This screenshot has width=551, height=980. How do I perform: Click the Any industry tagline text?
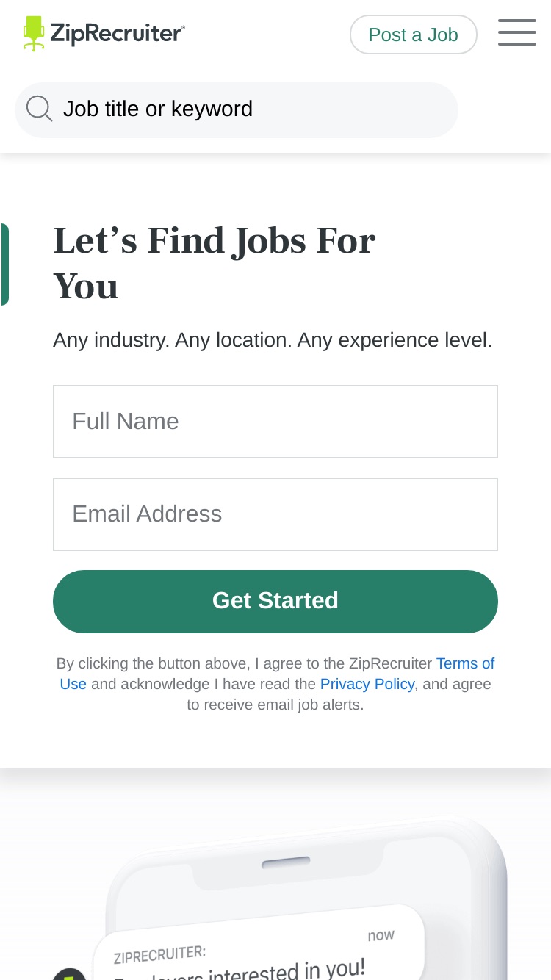pyautogui.click(x=273, y=340)
